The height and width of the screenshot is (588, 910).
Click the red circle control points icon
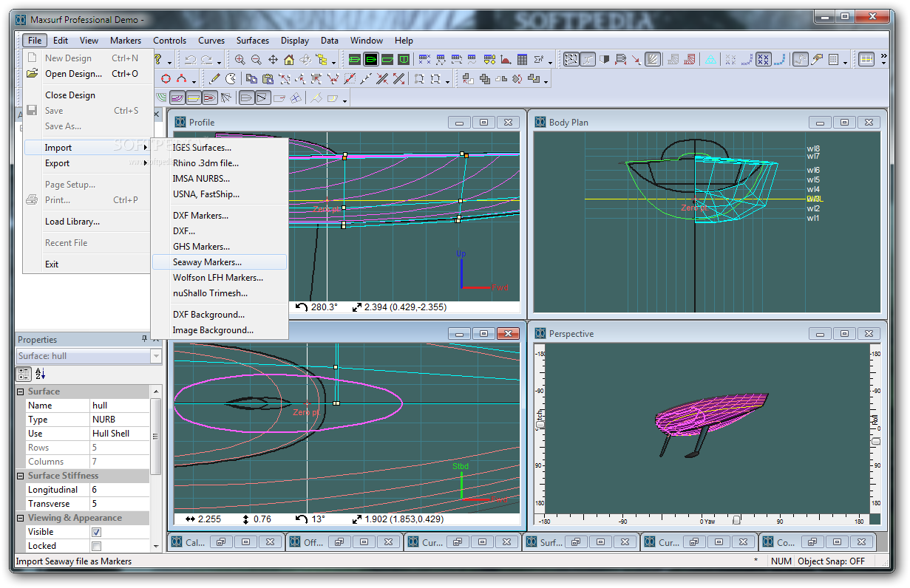pyautogui.click(x=166, y=78)
